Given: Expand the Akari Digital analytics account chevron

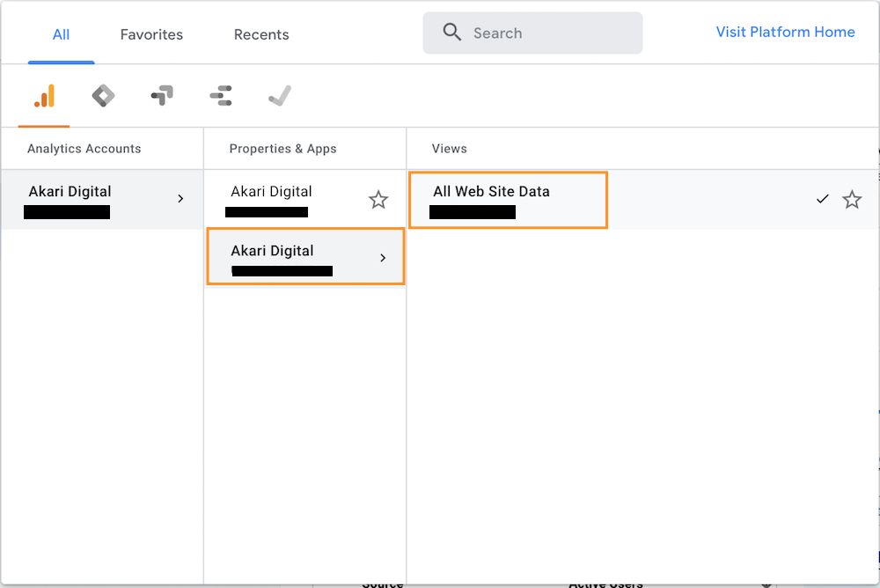Looking at the screenshot, I should point(180,198).
